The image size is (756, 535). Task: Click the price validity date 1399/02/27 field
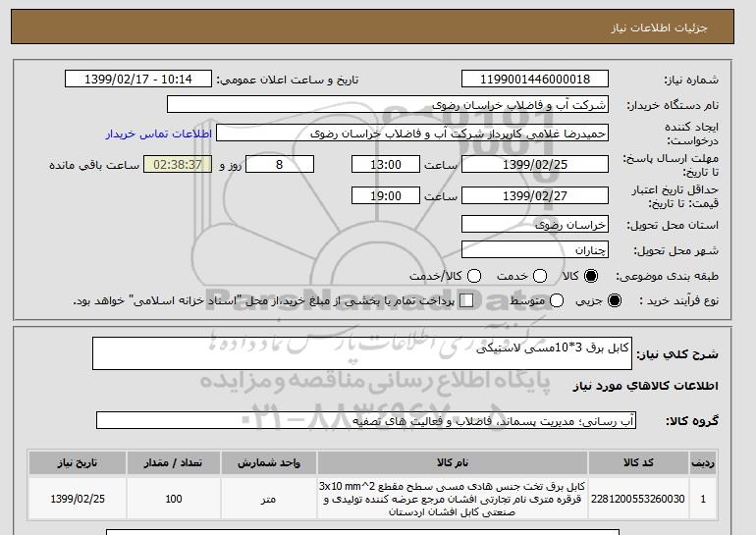535,195
